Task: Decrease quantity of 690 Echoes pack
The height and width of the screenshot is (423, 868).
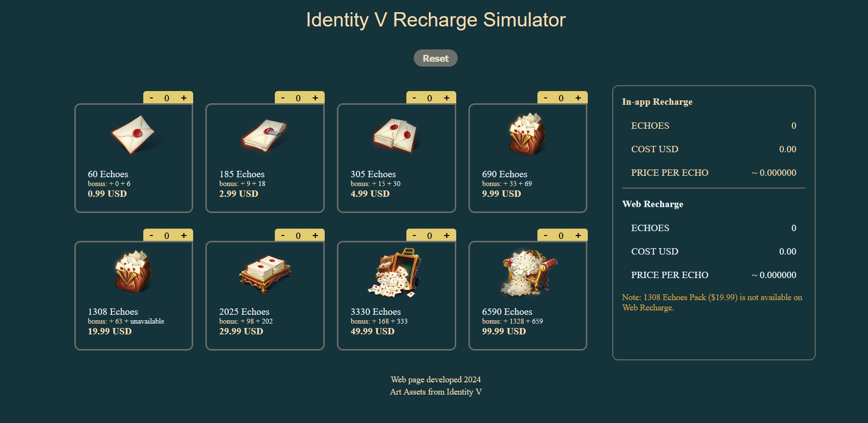Action: point(546,98)
